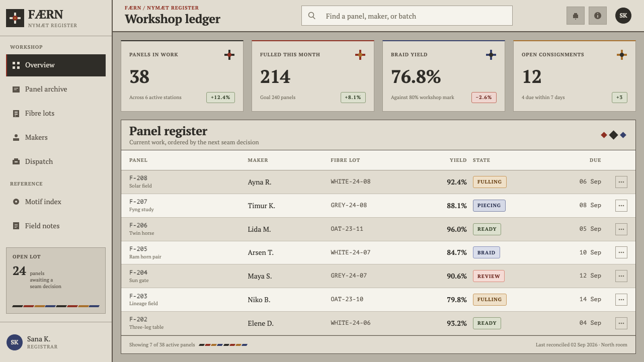Click the FULLING state tag on F-208

490,182
